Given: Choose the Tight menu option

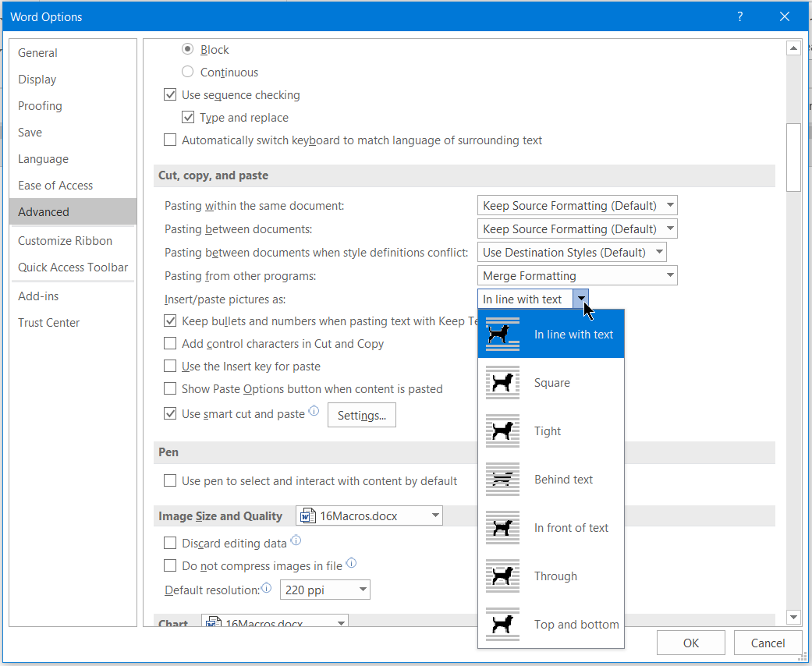Looking at the screenshot, I should [551, 431].
